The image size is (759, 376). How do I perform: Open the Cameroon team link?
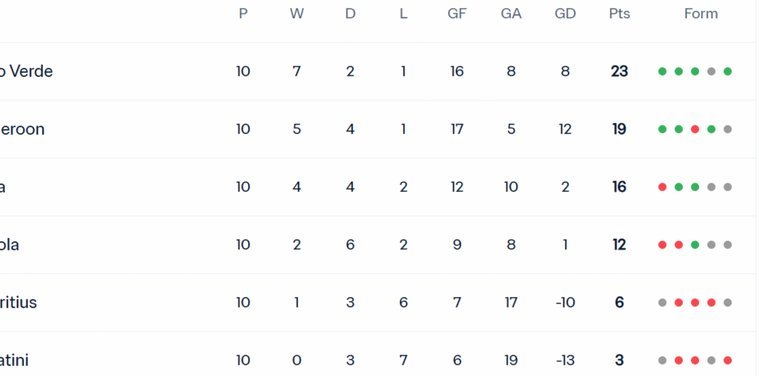point(22,129)
